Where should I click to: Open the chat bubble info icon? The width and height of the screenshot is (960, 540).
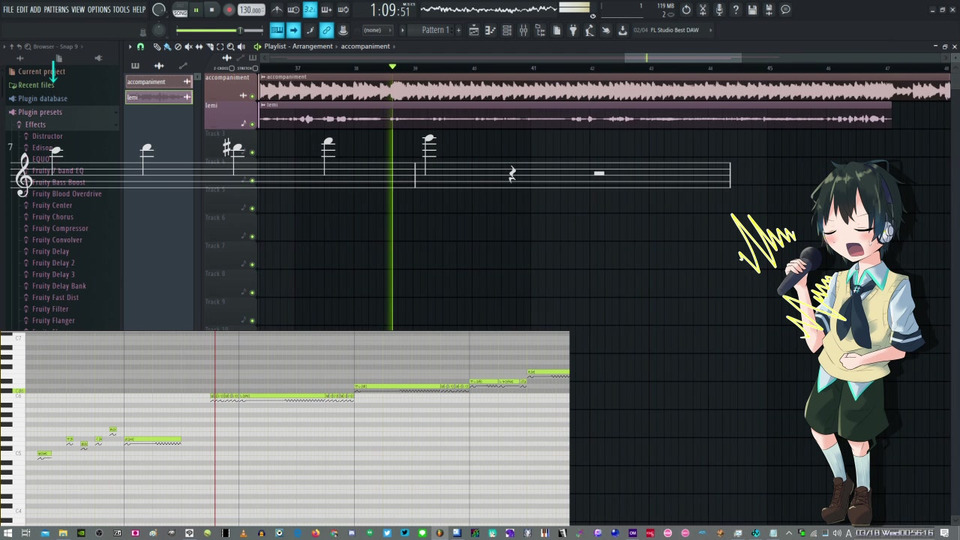coord(786,10)
